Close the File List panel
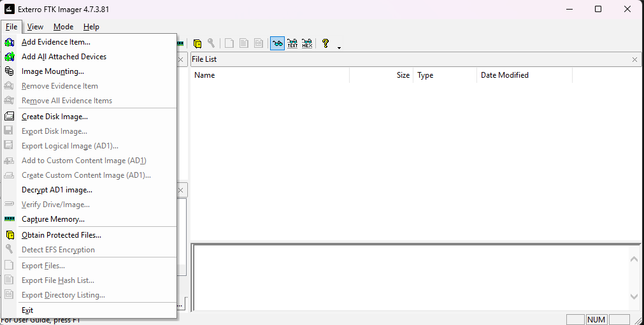Image resolution: width=644 pixels, height=325 pixels. click(x=634, y=59)
